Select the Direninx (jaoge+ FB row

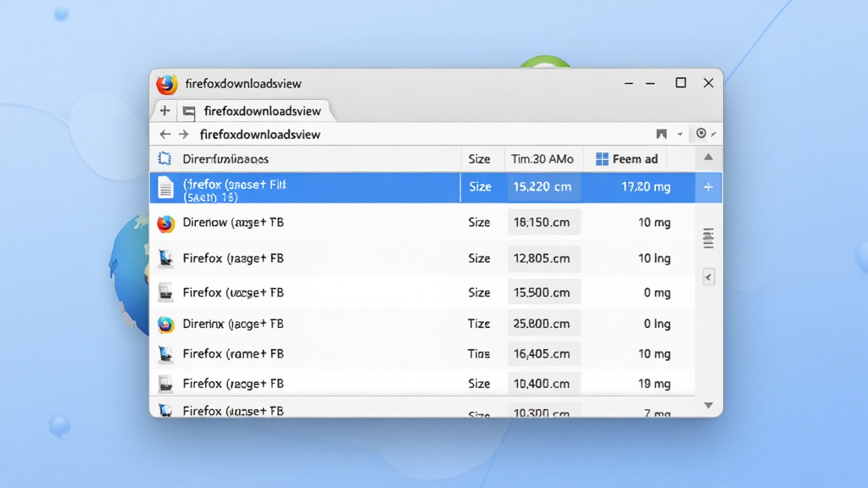pyautogui.click(x=422, y=324)
